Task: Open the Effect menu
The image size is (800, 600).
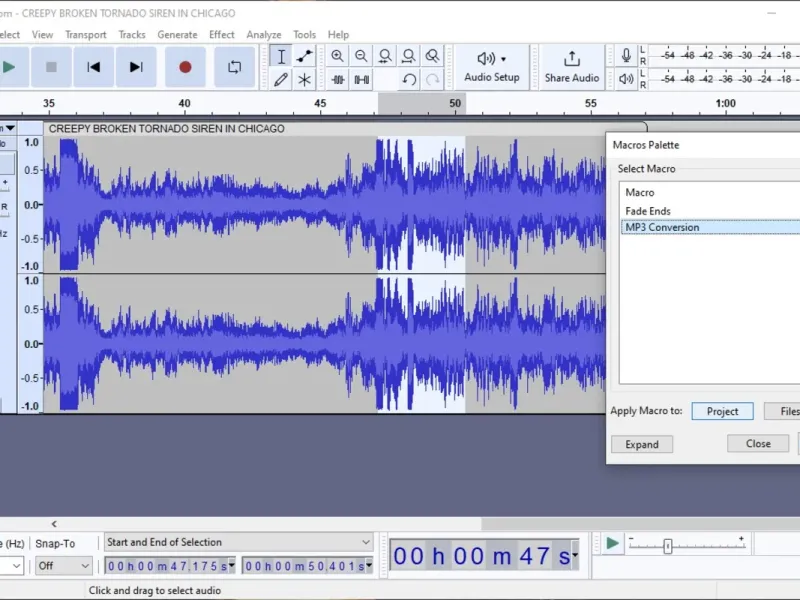Action: pos(221,35)
